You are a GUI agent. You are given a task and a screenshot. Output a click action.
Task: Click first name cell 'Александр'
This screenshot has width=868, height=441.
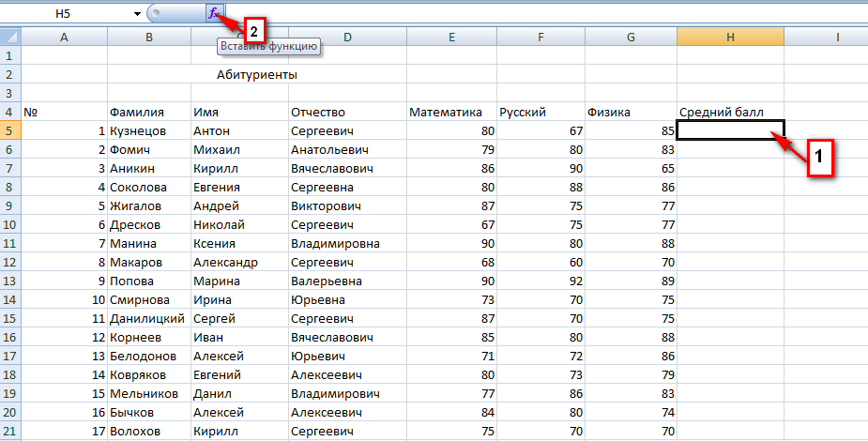[239, 263]
